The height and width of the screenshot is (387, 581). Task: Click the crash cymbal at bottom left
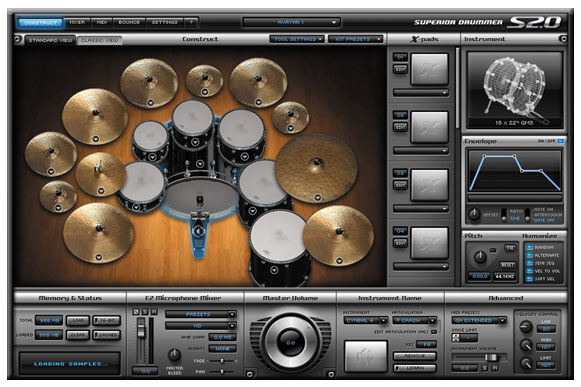pos(98,233)
